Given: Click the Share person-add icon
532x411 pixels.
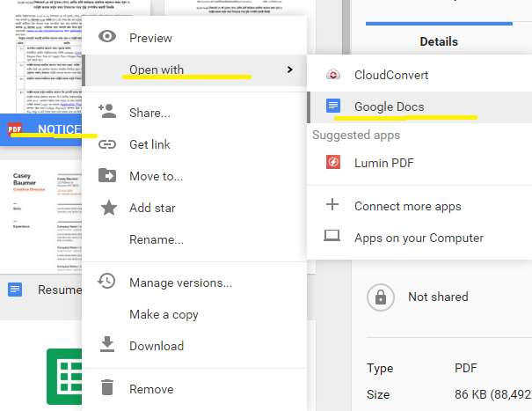Looking at the screenshot, I should [107, 112].
